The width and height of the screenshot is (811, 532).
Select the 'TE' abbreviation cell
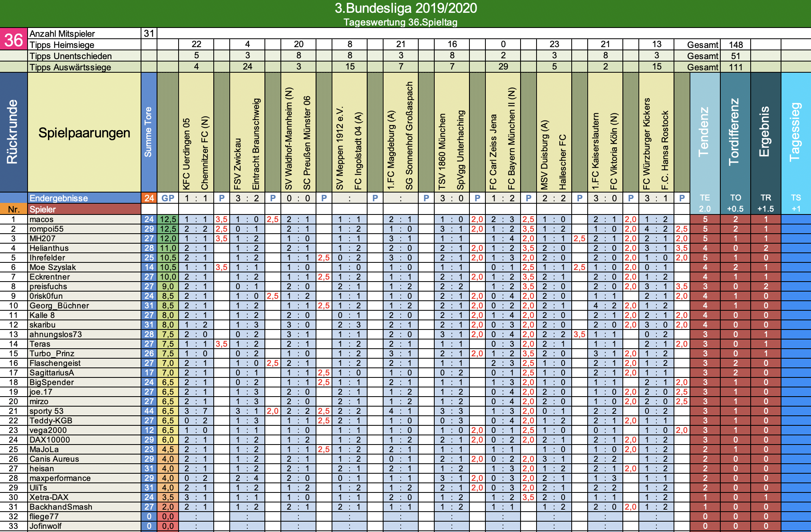click(705, 198)
